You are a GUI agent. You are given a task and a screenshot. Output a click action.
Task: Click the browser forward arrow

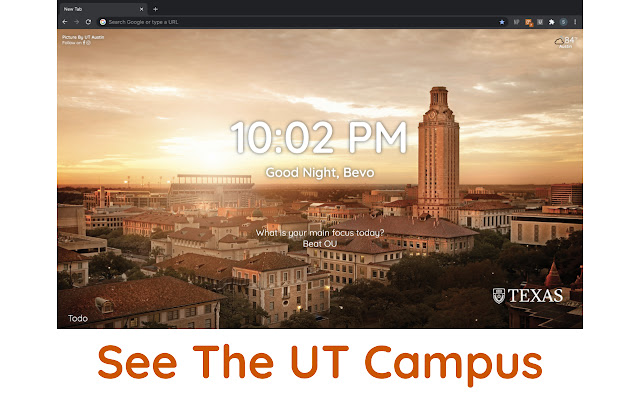coord(76,22)
